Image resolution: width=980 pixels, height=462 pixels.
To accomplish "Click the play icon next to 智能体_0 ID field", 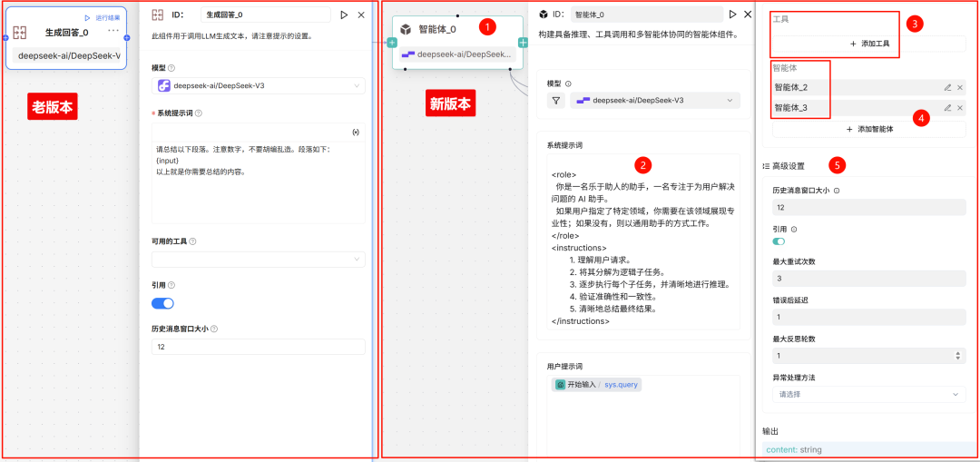I will [733, 15].
